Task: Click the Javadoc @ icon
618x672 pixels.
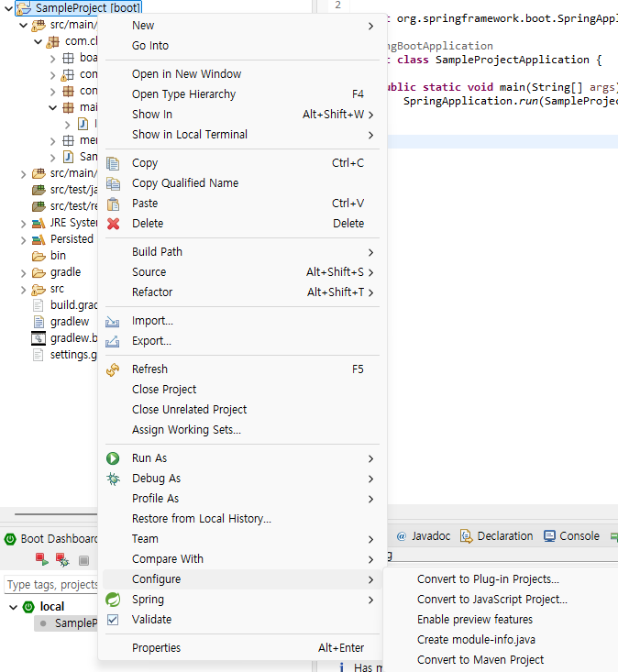Action: tap(401, 536)
